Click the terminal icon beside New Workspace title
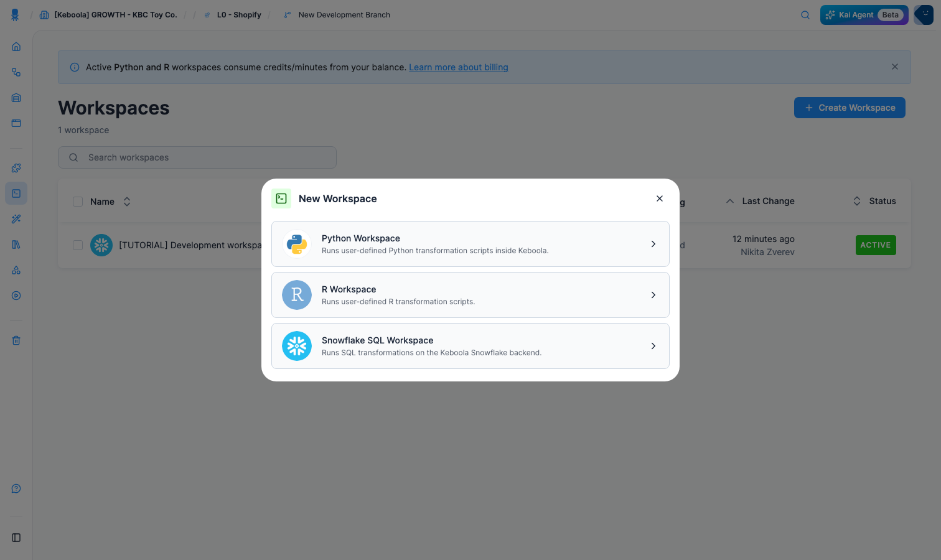This screenshot has width=941, height=560. coord(281,198)
